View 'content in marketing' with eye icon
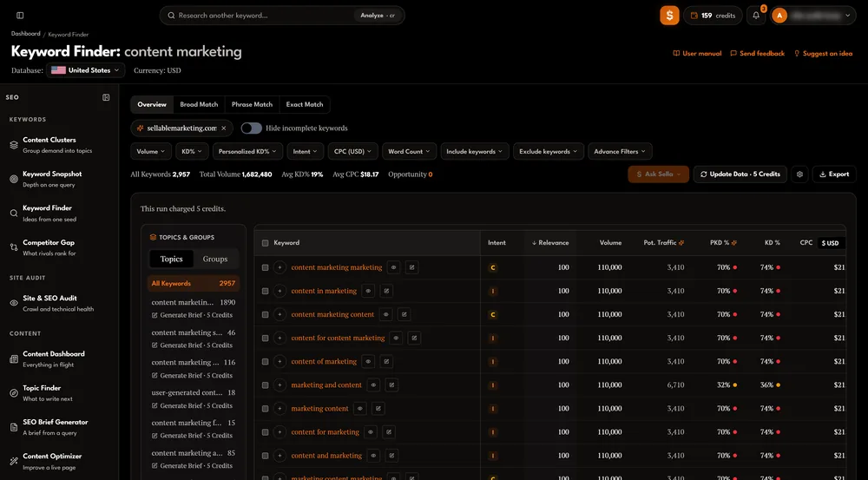The height and width of the screenshot is (480, 868). pos(368,291)
